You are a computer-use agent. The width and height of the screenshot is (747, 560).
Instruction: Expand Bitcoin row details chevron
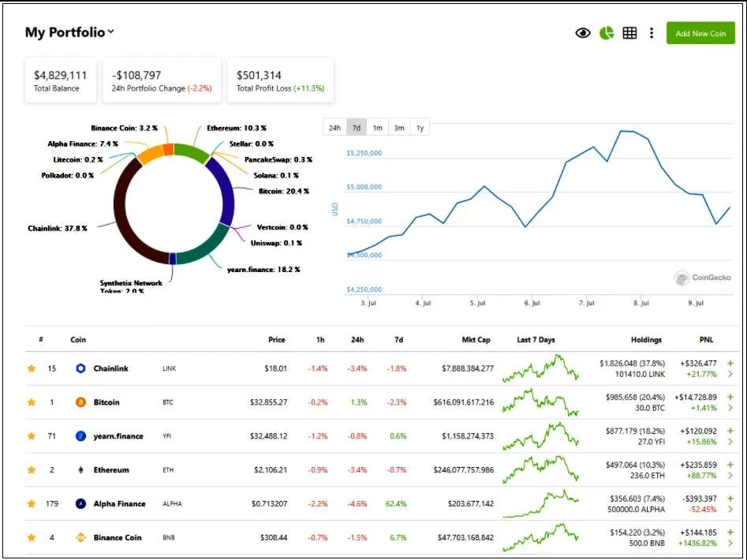pos(730,408)
